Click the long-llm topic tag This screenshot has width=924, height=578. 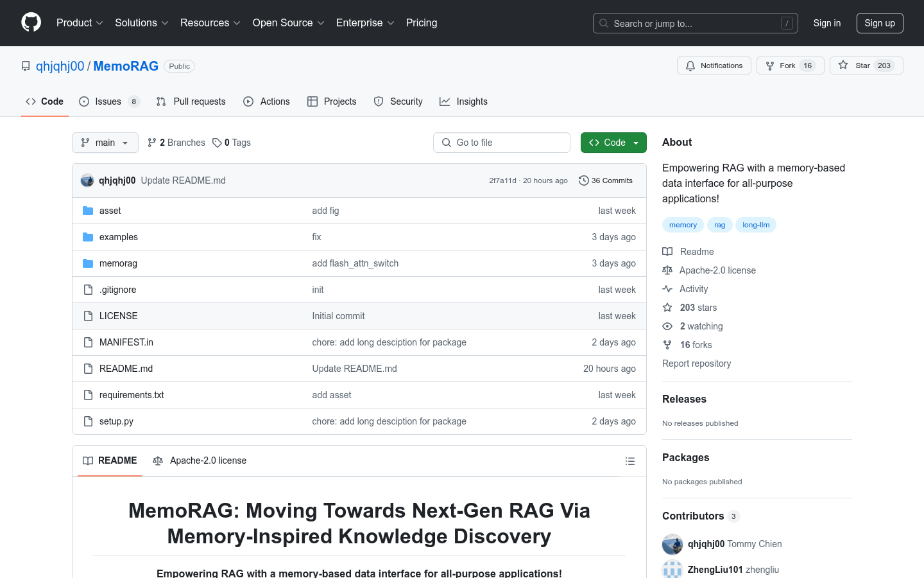pos(756,225)
